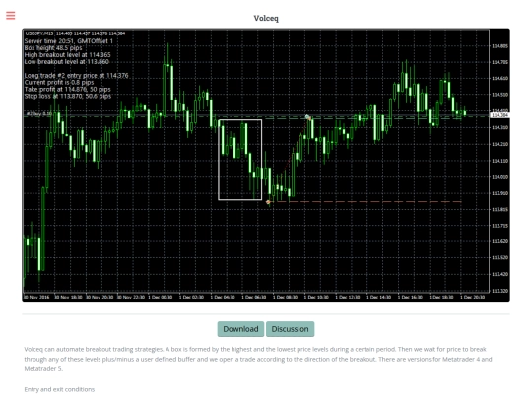
Task: Click the '#2 buy 0.10' order label
Action: click(x=39, y=114)
